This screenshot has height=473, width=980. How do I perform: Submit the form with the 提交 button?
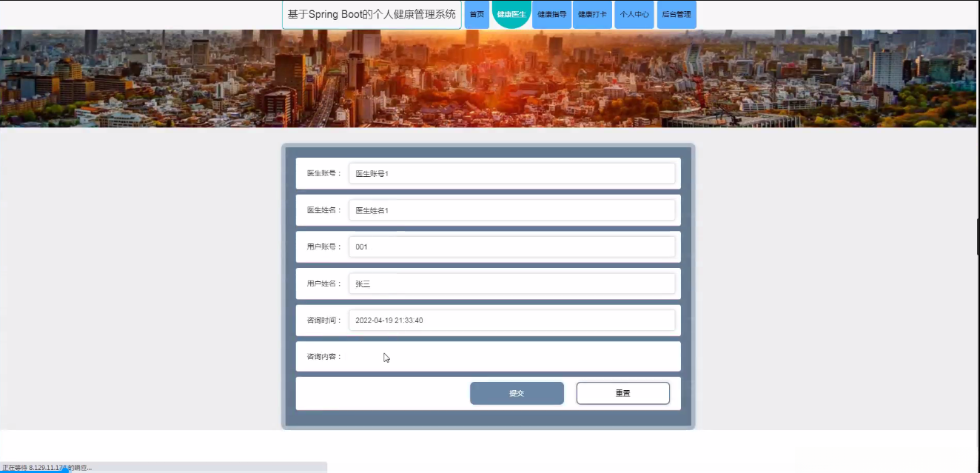(x=517, y=393)
